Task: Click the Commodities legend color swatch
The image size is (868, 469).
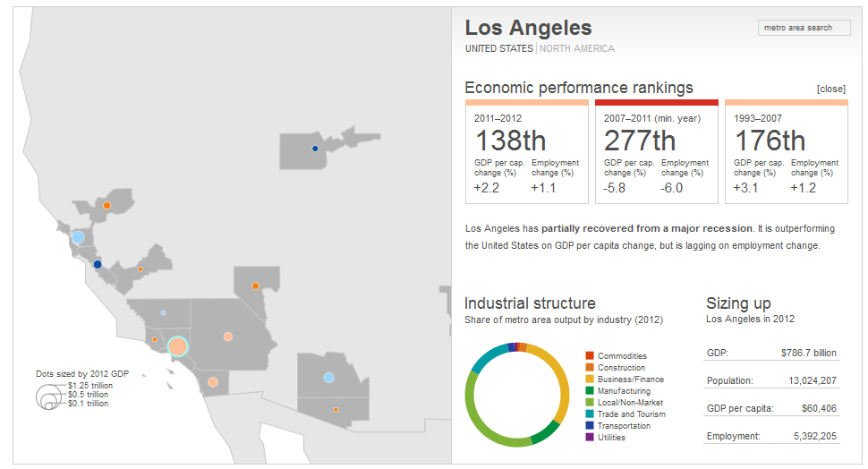Action: 590,356
